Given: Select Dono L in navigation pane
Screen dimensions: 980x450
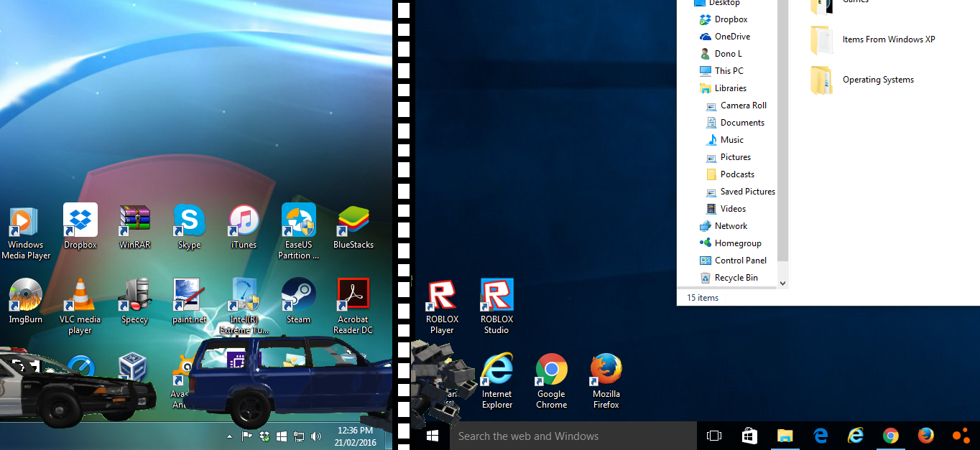Looking at the screenshot, I should click(x=721, y=54).
